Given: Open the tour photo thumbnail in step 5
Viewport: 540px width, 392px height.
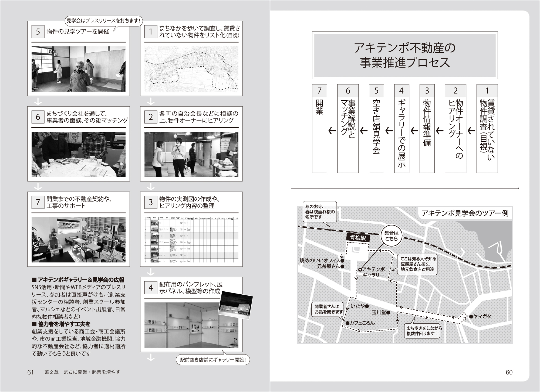Looking at the screenshot, I should [78, 69].
